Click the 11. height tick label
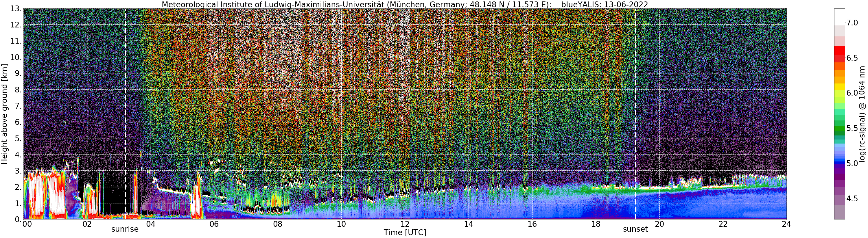The width and height of the screenshot is (868, 238). pyautogui.click(x=16, y=41)
